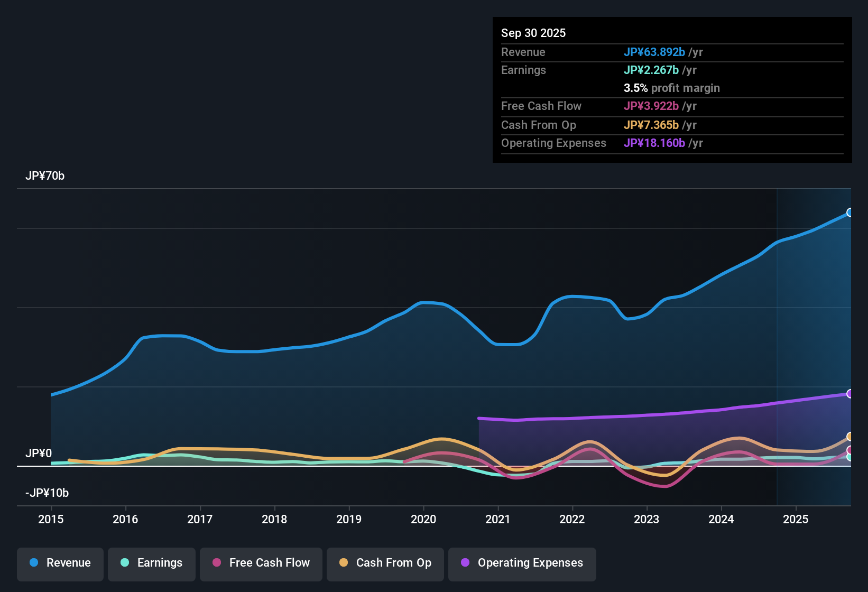Toggle the Earnings series off

coord(151,563)
